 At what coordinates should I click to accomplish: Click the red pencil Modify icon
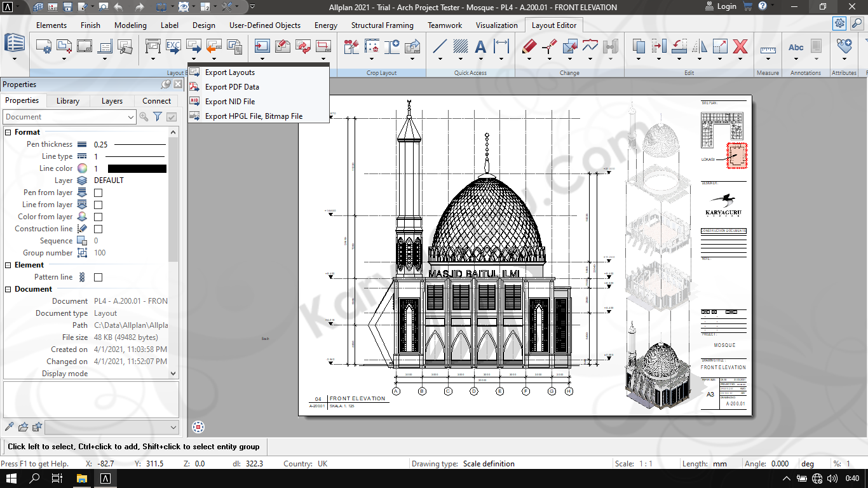coord(529,46)
